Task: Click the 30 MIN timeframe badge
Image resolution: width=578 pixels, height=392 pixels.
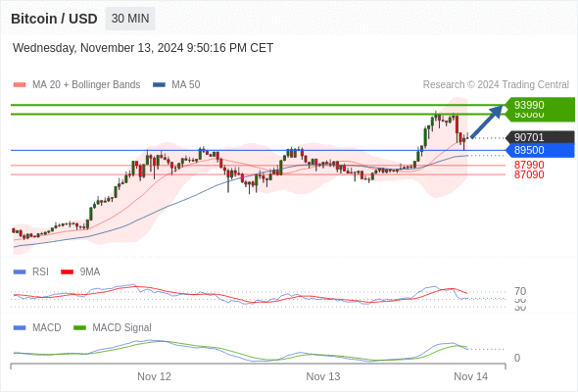Action: [130, 19]
